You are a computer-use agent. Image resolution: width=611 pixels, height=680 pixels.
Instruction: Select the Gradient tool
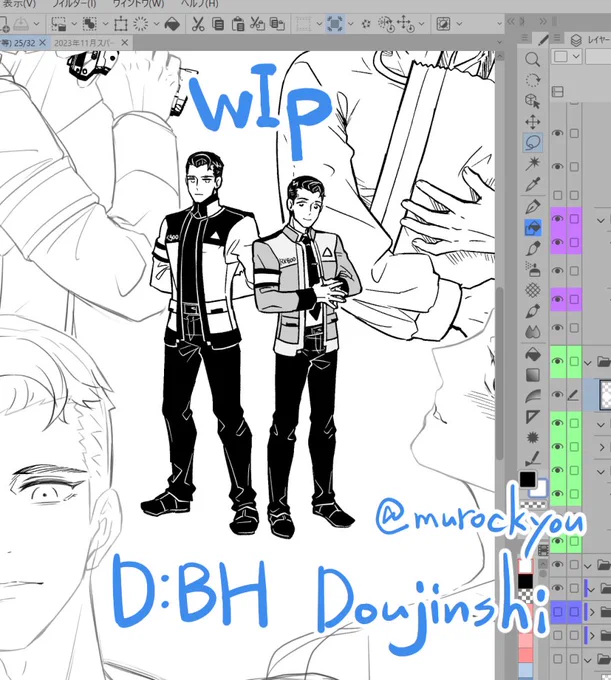click(533, 375)
